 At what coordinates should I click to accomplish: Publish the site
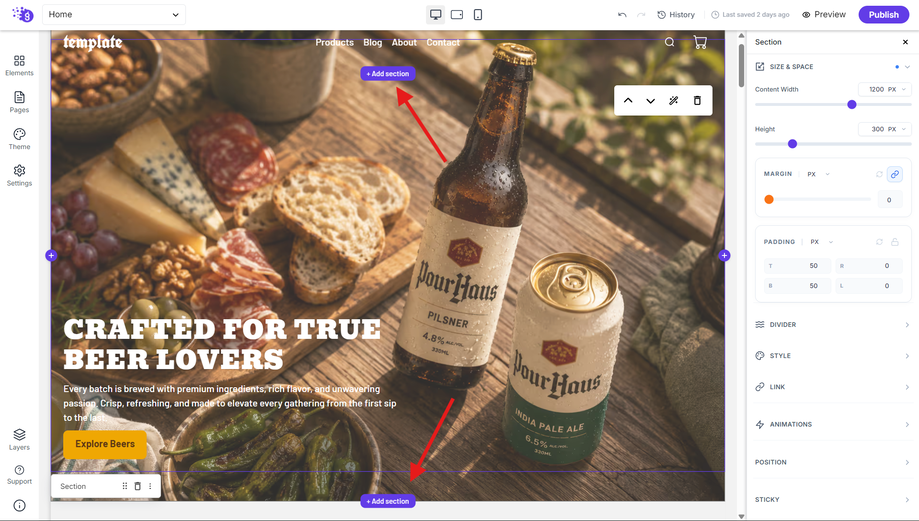pyautogui.click(x=883, y=15)
